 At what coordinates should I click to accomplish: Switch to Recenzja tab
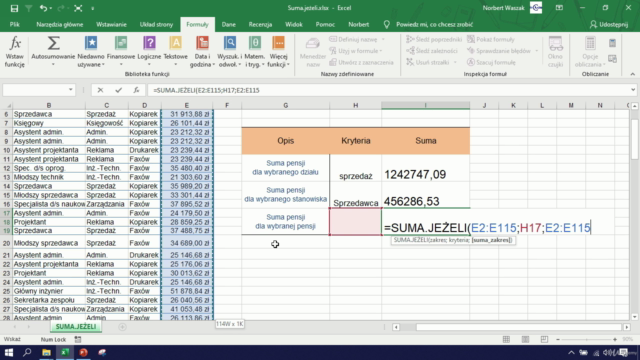click(260, 24)
